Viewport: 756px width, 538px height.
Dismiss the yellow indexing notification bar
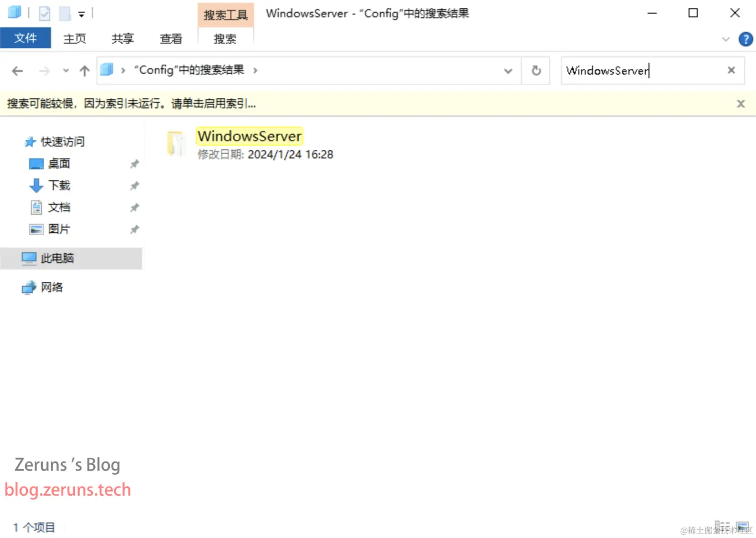point(741,104)
